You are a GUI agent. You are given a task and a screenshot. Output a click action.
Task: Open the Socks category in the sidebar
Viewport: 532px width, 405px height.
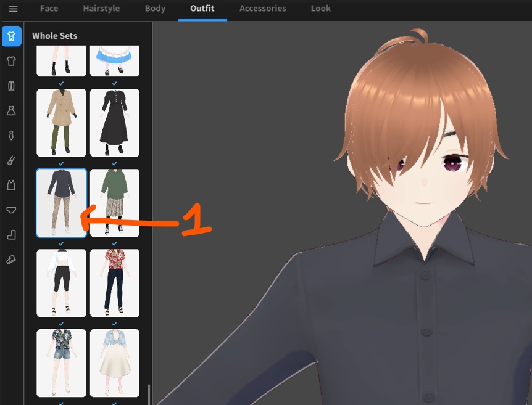(x=11, y=235)
